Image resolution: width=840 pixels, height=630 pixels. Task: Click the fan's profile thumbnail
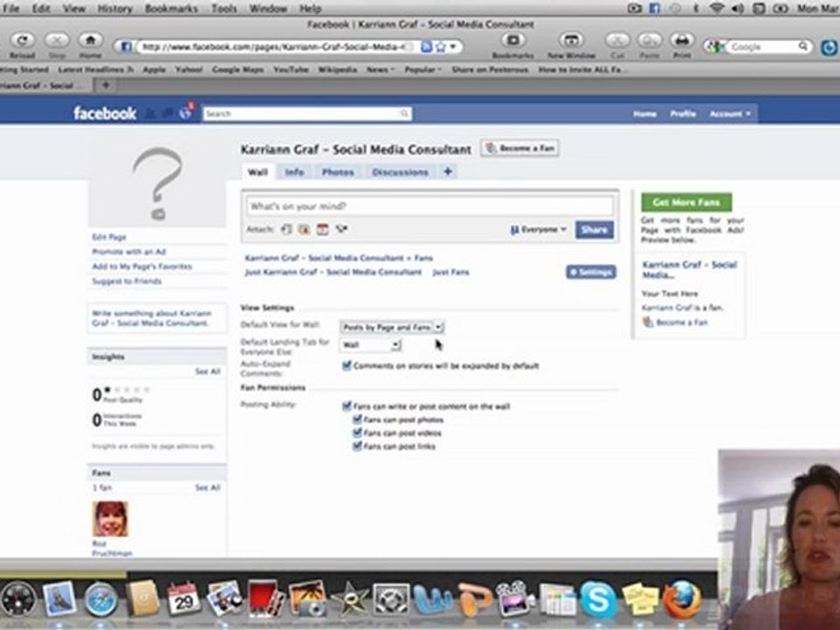[110, 519]
